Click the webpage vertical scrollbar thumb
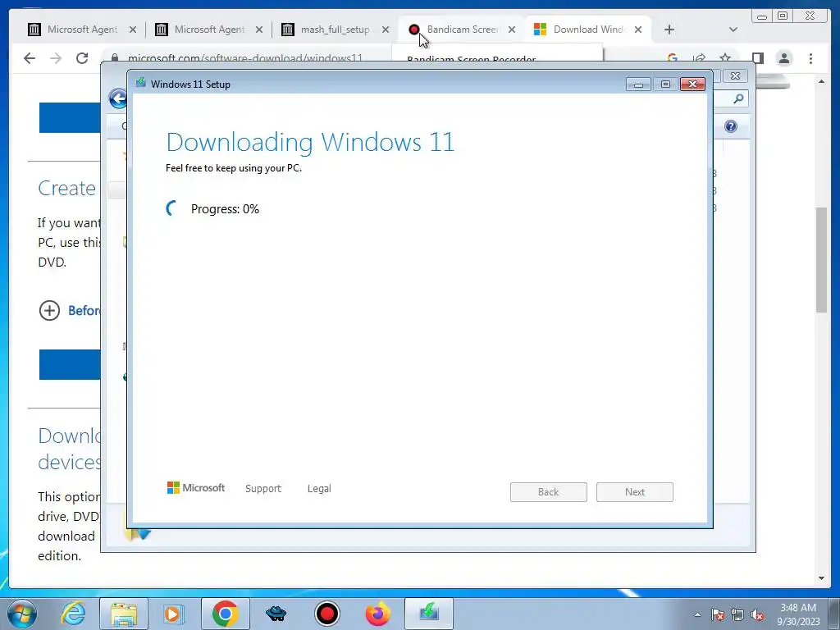This screenshot has width=840, height=630. click(x=822, y=259)
